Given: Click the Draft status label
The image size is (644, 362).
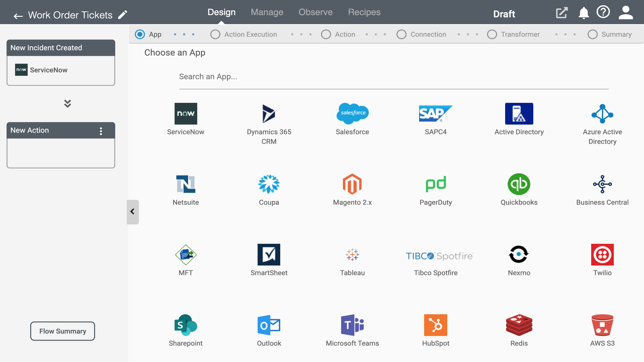Looking at the screenshot, I should [504, 14].
